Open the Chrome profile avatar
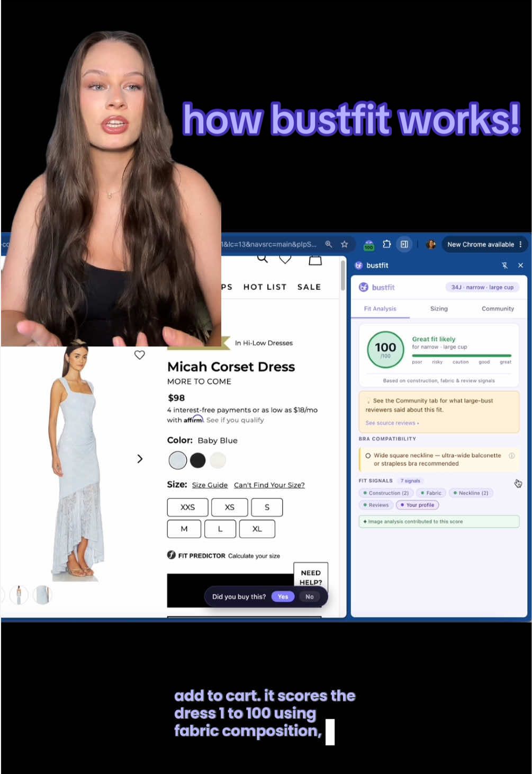The height and width of the screenshot is (774, 532). (431, 244)
